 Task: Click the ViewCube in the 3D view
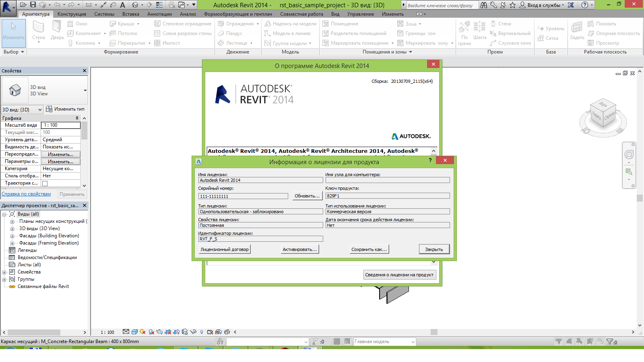tap(603, 113)
